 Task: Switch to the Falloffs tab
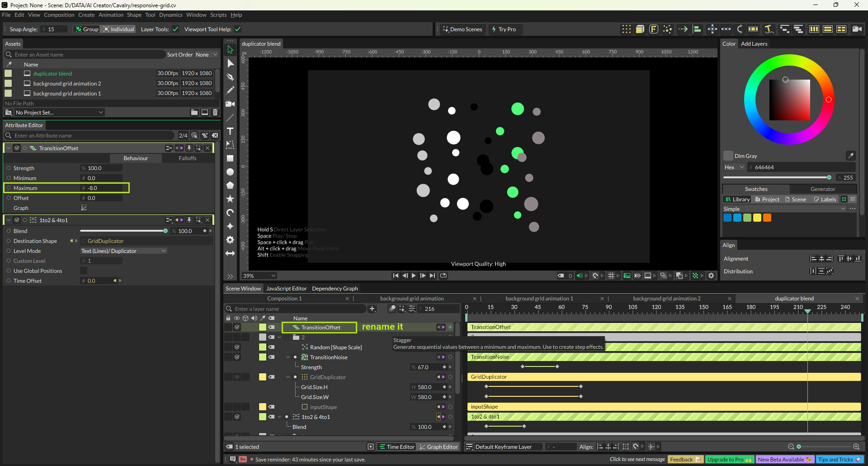(x=187, y=158)
